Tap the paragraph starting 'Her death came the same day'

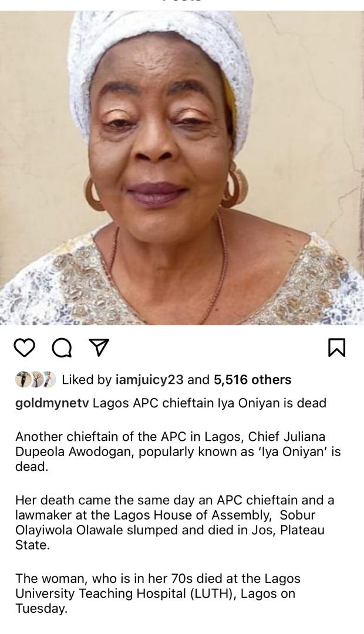(170, 522)
